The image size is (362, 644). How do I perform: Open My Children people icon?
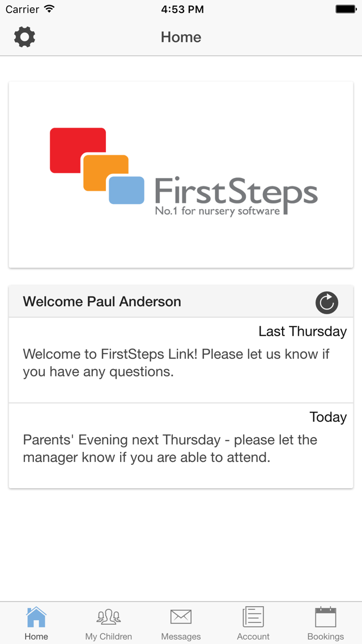[108, 617]
